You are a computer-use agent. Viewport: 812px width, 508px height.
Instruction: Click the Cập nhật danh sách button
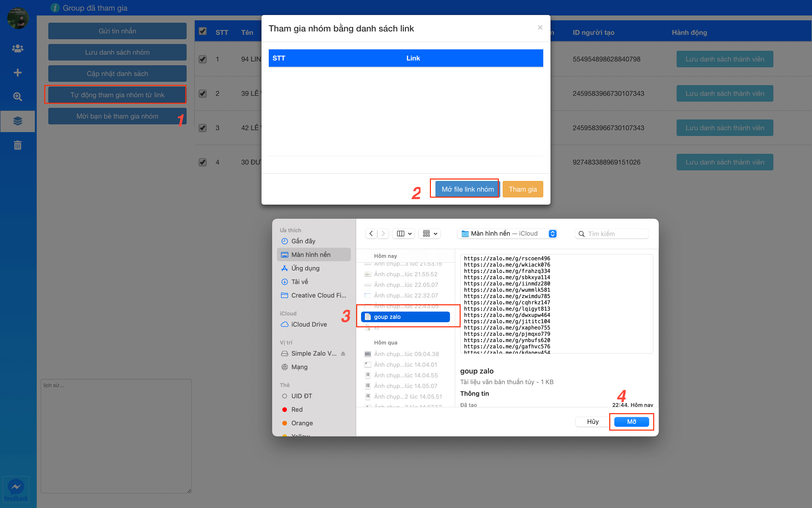pos(117,74)
